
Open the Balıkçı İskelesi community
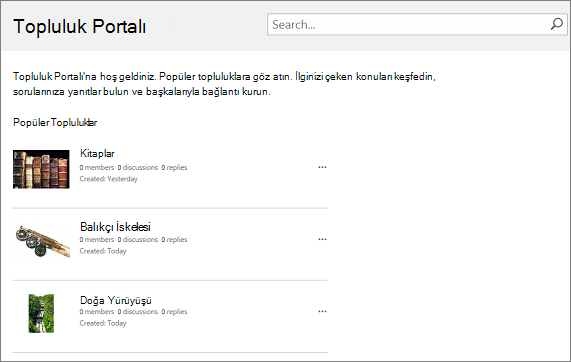115,227
